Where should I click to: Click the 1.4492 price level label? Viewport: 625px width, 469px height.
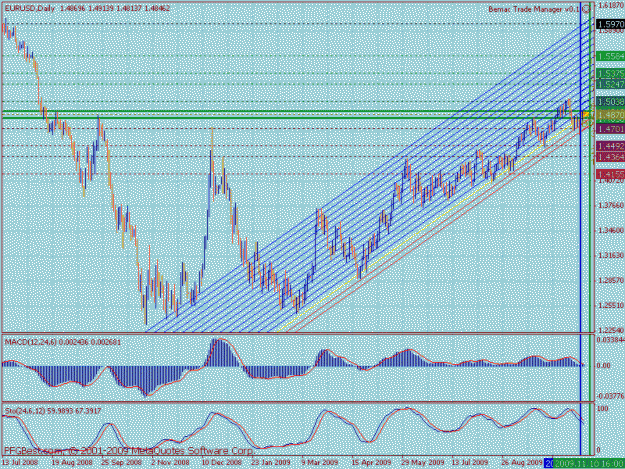611,146
